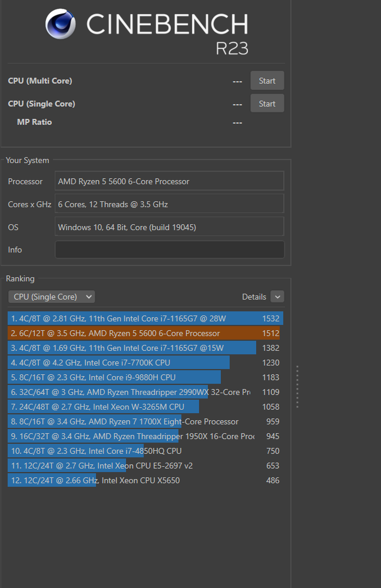381x588 pixels.
Task: Click the Cores x GHz field
Action: click(x=170, y=204)
